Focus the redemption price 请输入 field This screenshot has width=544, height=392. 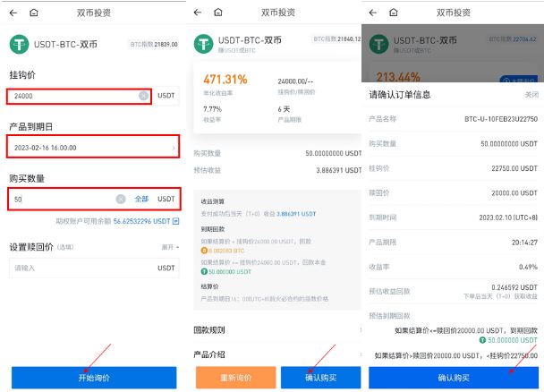pyautogui.click(x=81, y=268)
